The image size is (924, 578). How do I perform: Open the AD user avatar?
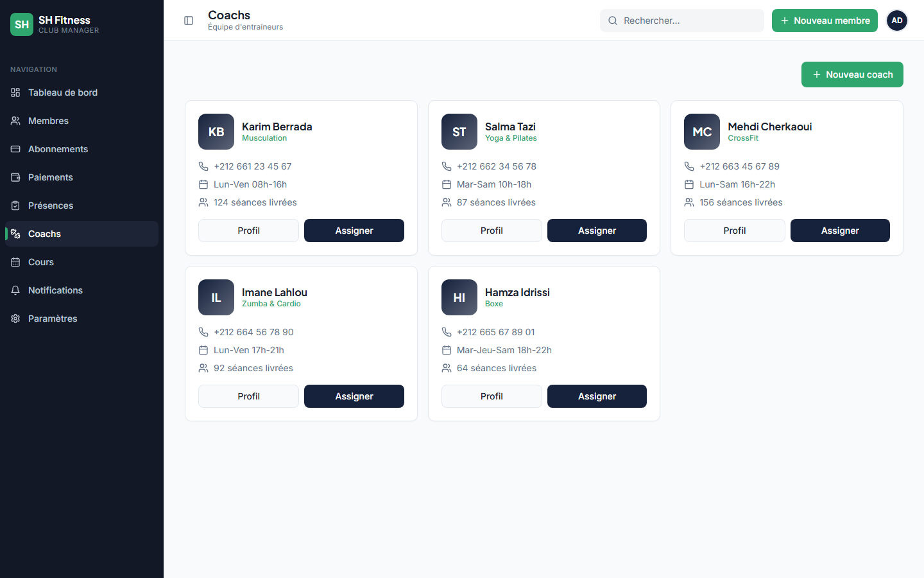tap(897, 21)
